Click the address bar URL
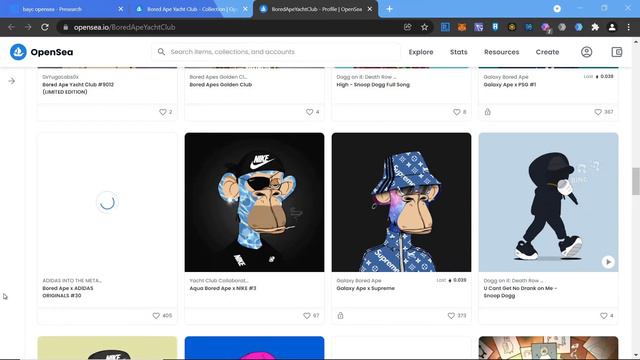The height and width of the screenshot is (360, 640). (x=124, y=27)
